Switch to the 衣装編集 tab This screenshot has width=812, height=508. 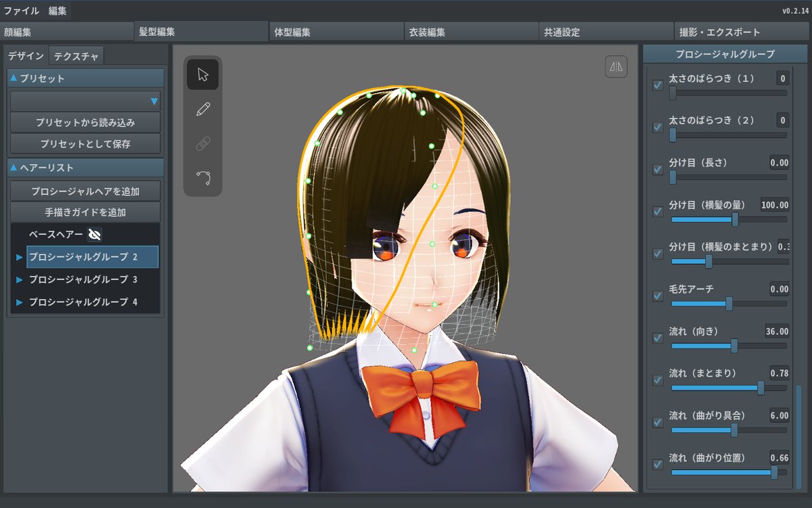pos(427,32)
